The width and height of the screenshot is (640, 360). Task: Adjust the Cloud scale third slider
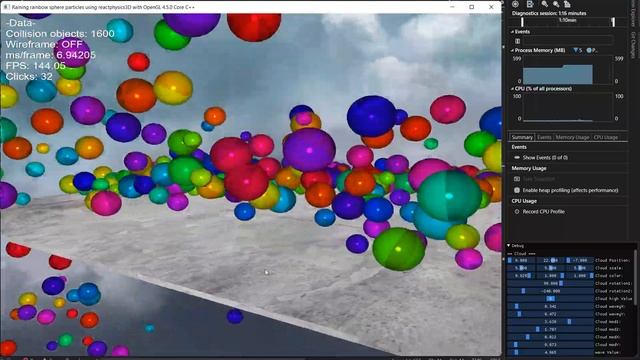tap(580, 268)
